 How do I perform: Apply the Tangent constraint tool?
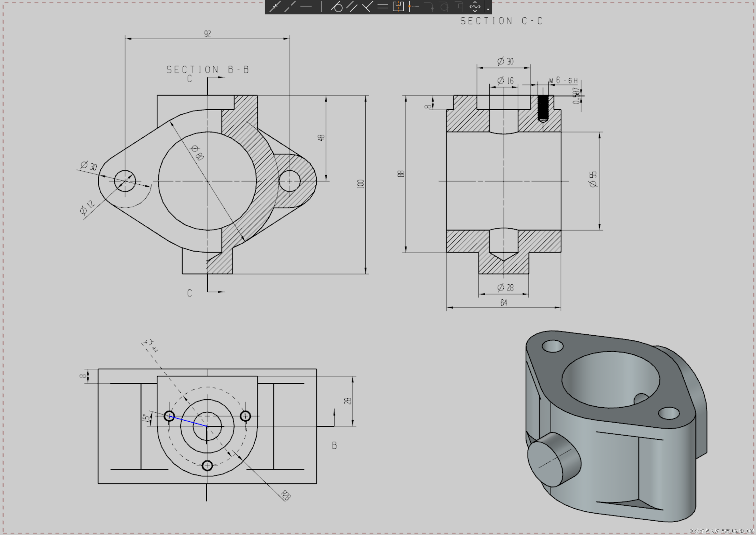[337, 7]
